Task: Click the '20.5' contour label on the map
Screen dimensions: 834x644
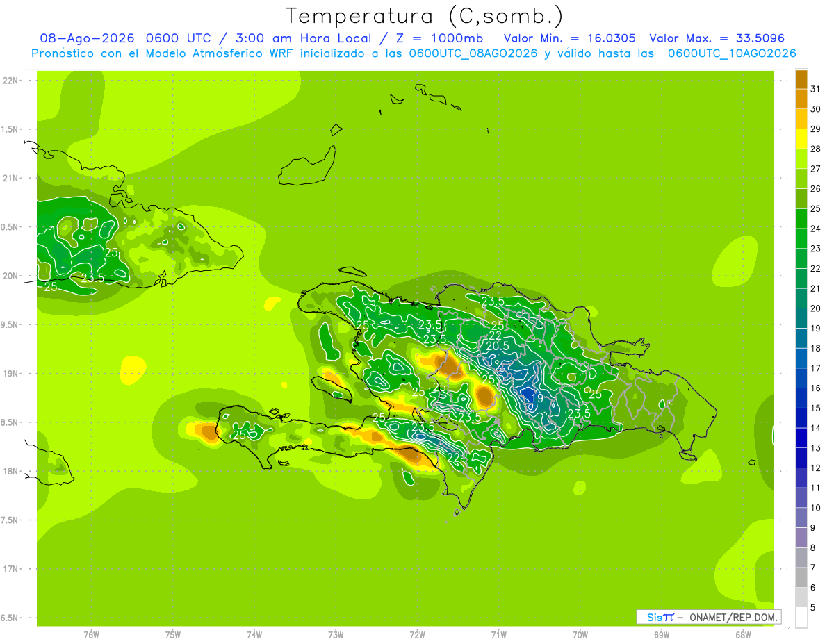Action: (x=498, y=346)
